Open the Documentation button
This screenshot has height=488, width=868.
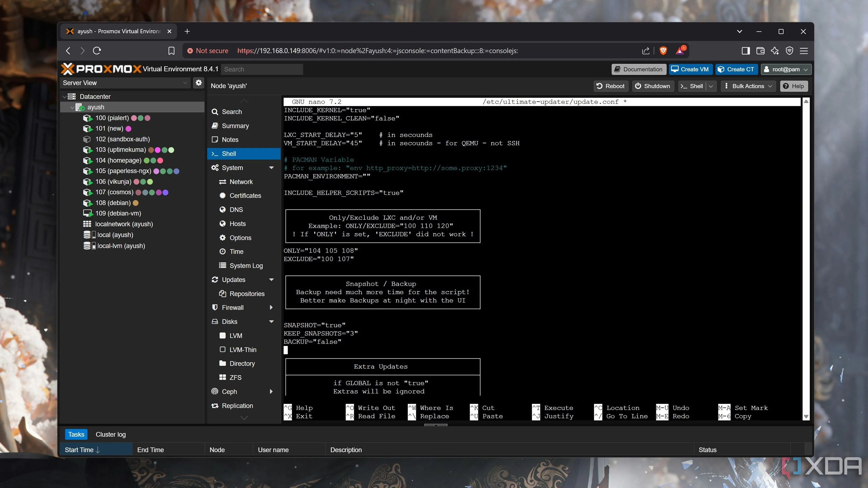tap(639, 69)
